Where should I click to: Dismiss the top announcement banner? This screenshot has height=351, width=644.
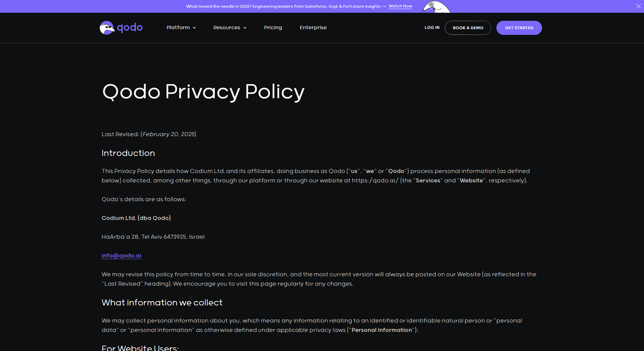638,6
